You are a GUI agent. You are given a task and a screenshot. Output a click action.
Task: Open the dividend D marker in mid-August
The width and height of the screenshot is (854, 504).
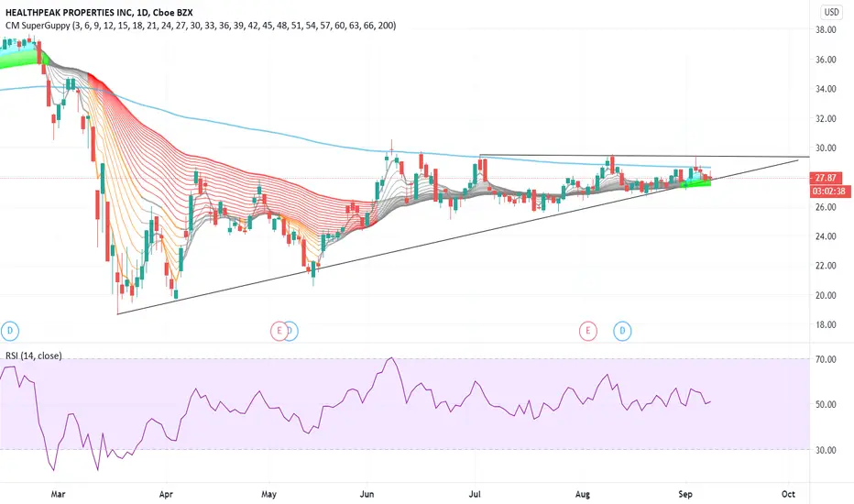(622, 330)
